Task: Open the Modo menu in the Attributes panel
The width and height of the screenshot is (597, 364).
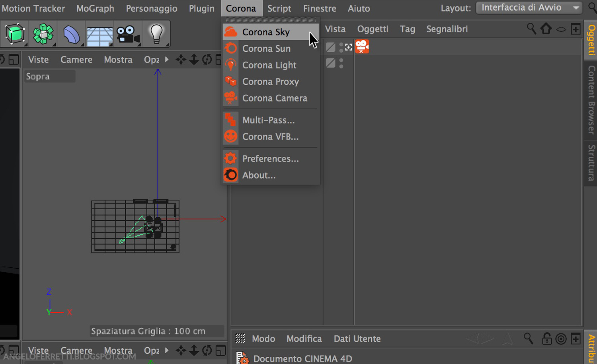Action: 263,339
